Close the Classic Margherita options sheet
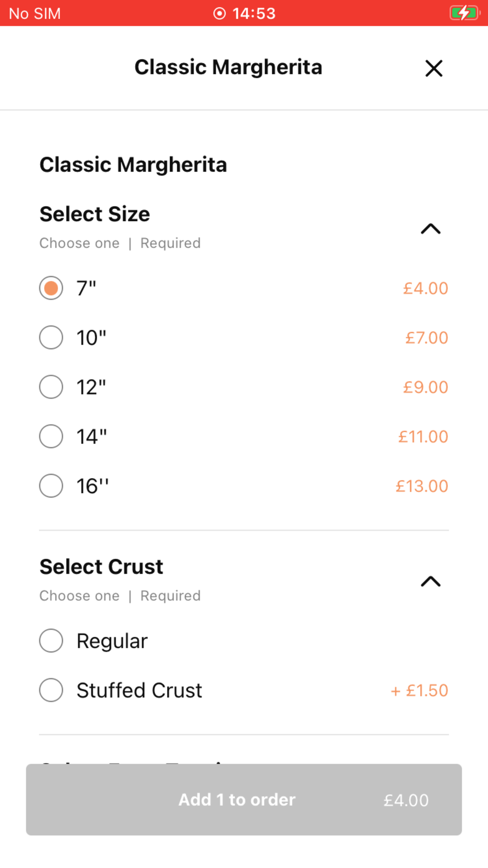This screenshot has width=488, height=868. 434,68
